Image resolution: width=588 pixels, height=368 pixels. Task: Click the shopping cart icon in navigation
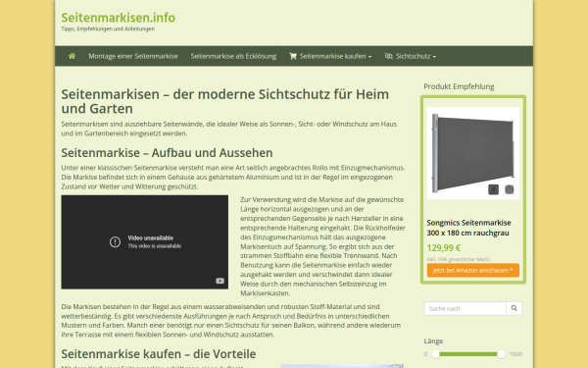[x=292, y=56]
